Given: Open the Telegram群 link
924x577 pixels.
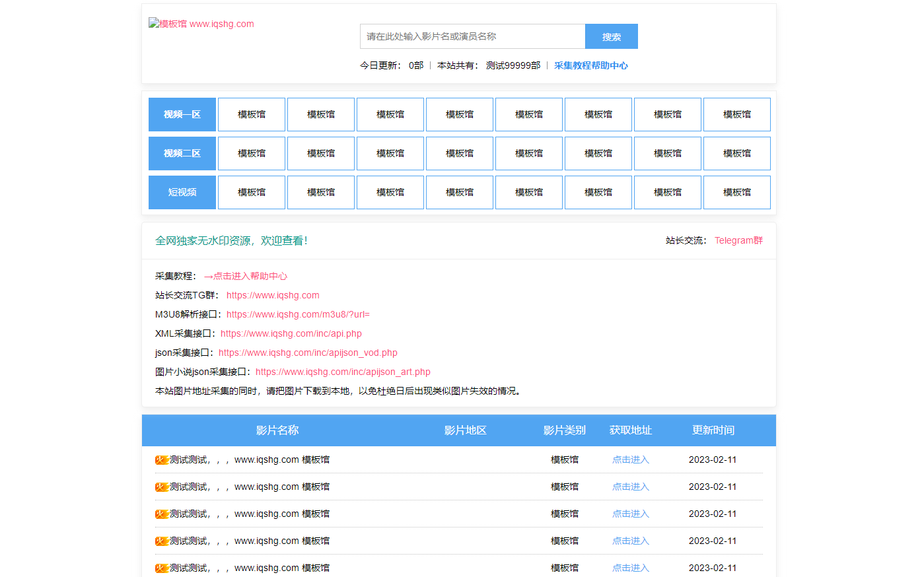Looking at the screenshot, I should pyautogui.click(x=738, y=240).
